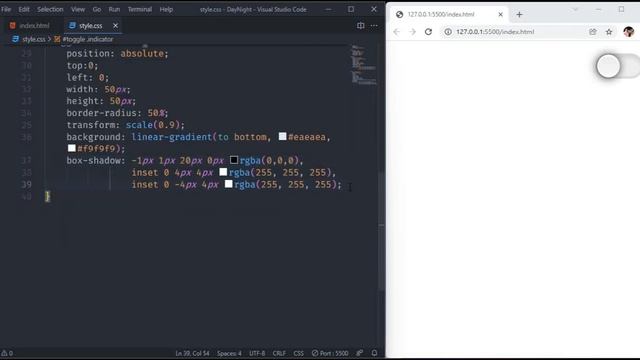
Task: Close the browser tab
Action: coord(500,15)
